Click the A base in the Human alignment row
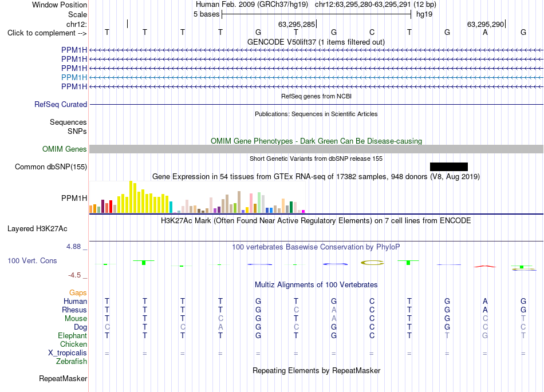 coord(485,301)
